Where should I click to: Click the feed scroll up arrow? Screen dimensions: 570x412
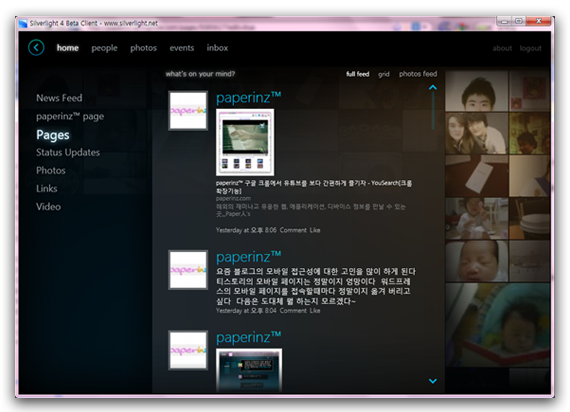(x=433, y=87)
